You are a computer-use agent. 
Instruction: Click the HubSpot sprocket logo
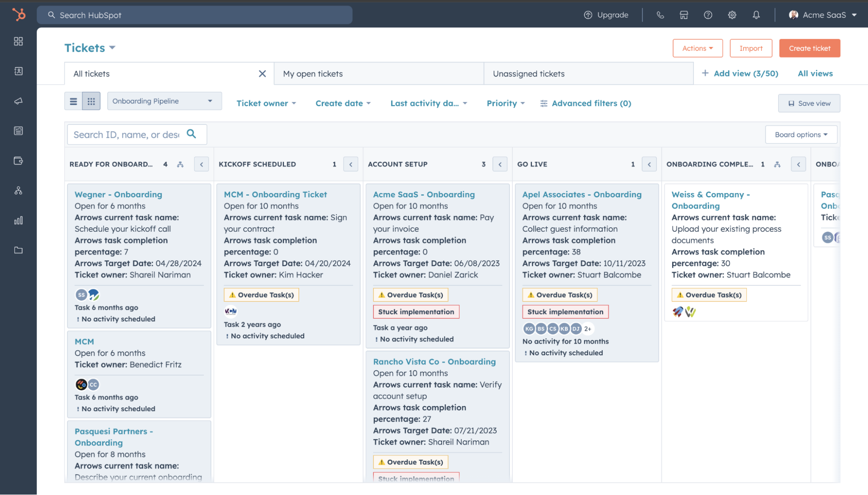pos(19,14)
